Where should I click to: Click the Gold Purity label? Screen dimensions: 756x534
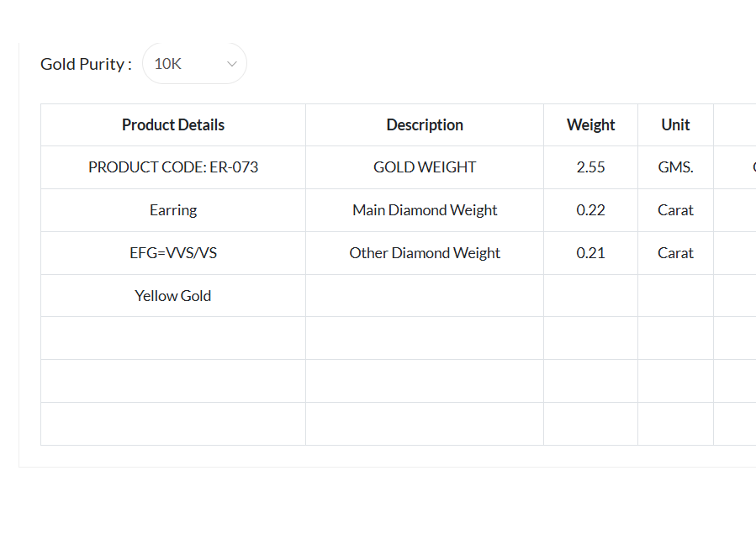click(86, 64)
